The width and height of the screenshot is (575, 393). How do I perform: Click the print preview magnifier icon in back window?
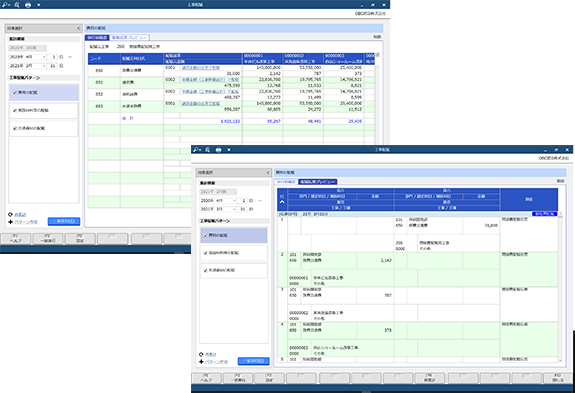(x=17, y=5)
